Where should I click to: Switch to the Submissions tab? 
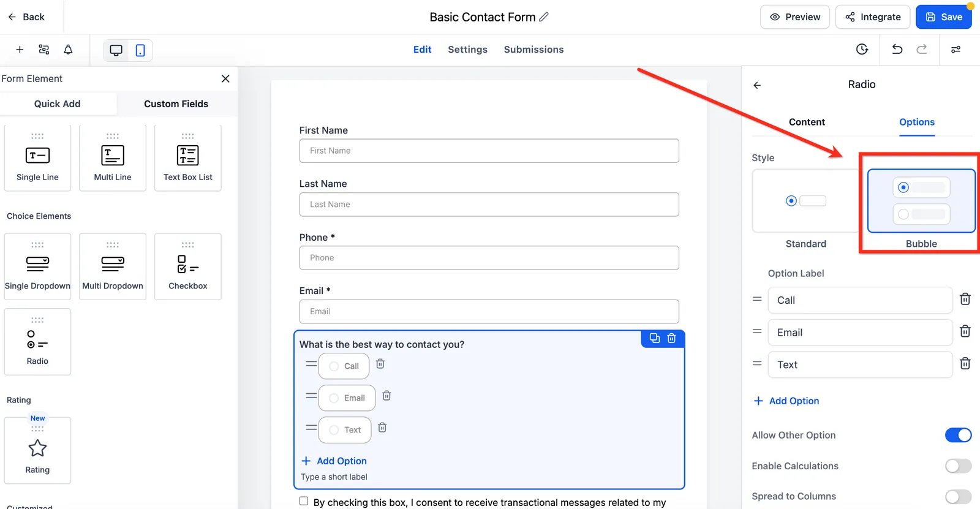(x=533, y=50)
